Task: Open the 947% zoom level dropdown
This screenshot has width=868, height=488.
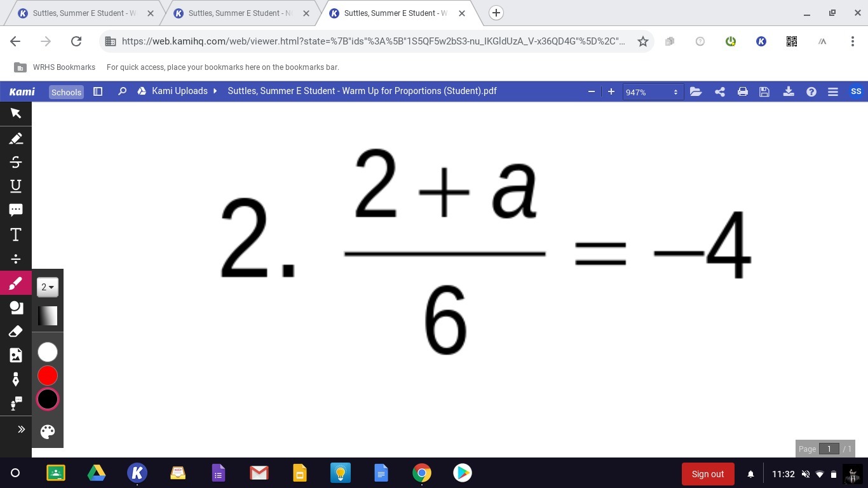Action: pyautogui.click(x=653, y=92)
